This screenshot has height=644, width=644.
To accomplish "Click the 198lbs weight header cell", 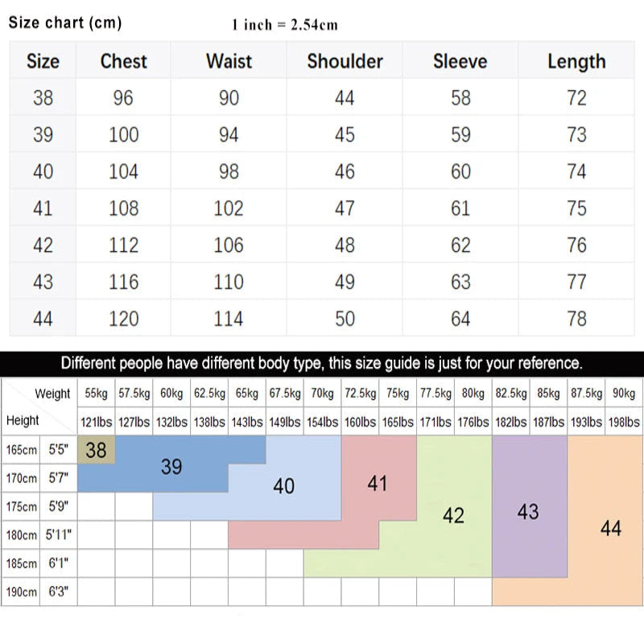I will click(623, 421).
